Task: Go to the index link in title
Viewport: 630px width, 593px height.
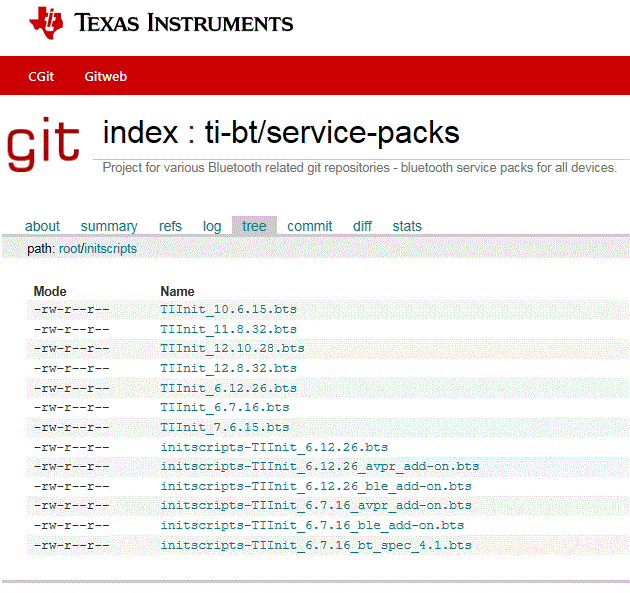Action: (140, 133)
